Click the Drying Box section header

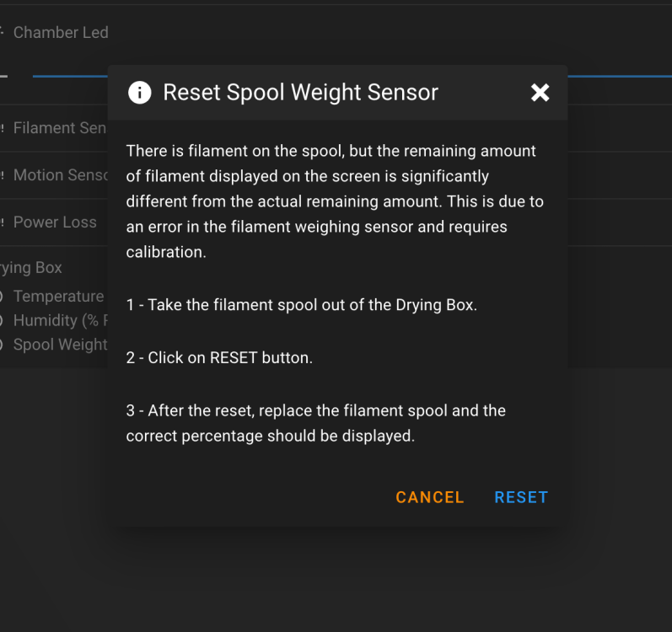32,268
